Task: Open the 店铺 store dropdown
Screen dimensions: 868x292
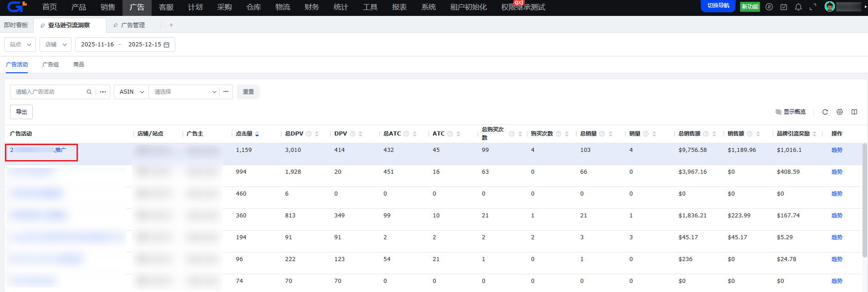Action: click(x=56, y=45)
